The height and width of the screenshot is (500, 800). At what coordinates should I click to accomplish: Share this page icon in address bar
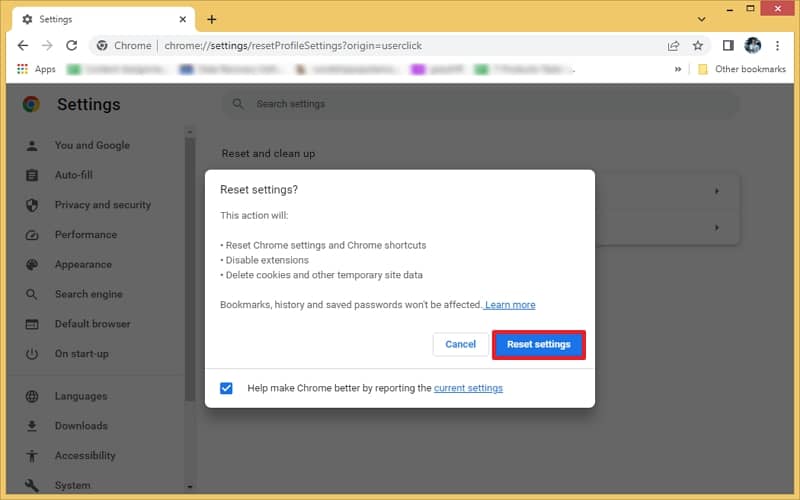(673, 45)
